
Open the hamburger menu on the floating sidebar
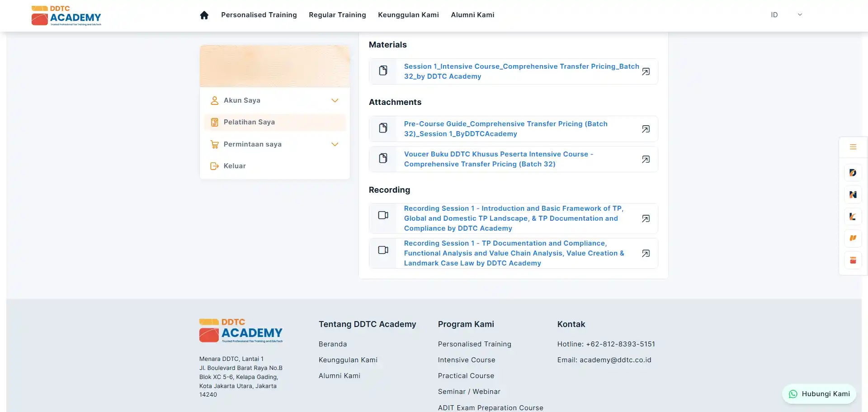point(853,147)
